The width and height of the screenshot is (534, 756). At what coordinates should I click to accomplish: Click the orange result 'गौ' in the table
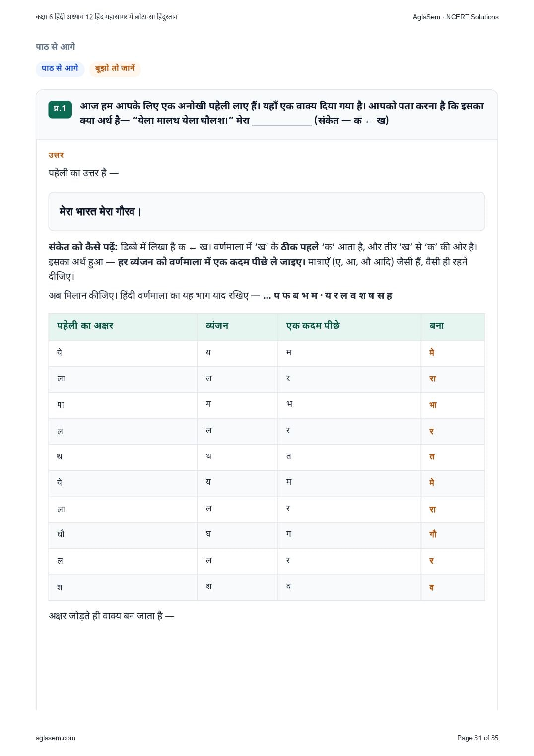tap(433, 534)
